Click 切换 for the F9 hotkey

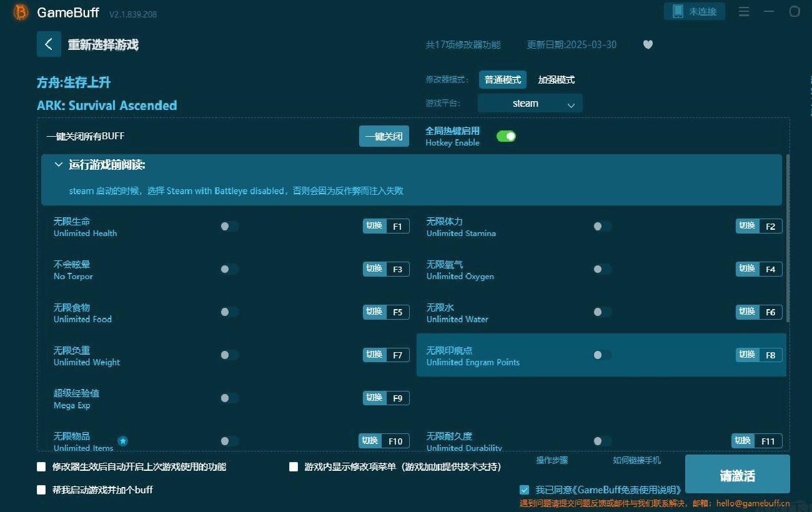pos(374,398)
